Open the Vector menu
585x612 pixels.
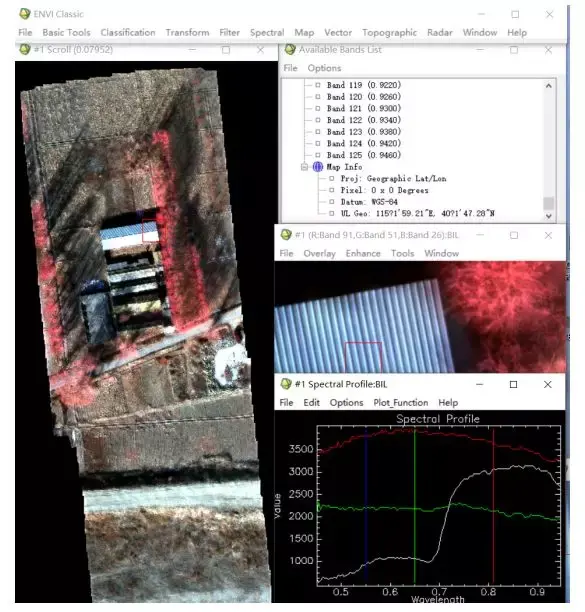pos(338,32)
